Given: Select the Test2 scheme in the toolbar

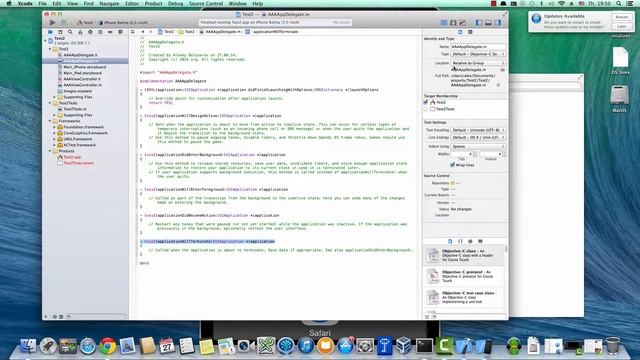Looking at the screenshot, I should [x=85, y=22].
